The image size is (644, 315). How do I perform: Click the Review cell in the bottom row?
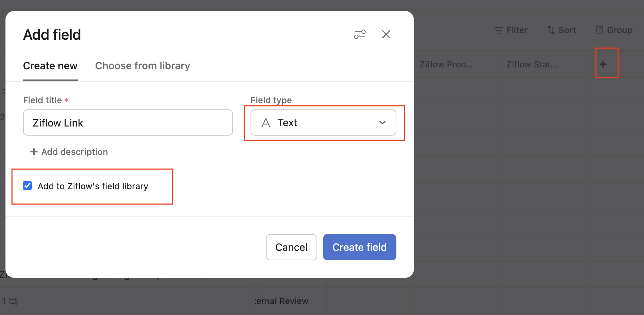(291, 301)
